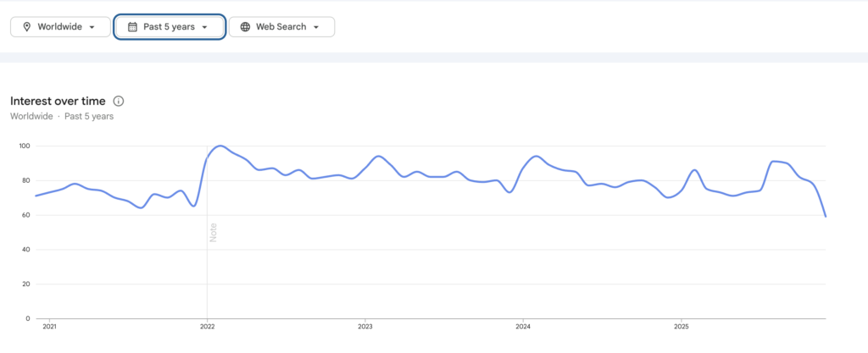Click the globe icon beside Web Search
The image size is (868, 353).
tap(245, 27)
